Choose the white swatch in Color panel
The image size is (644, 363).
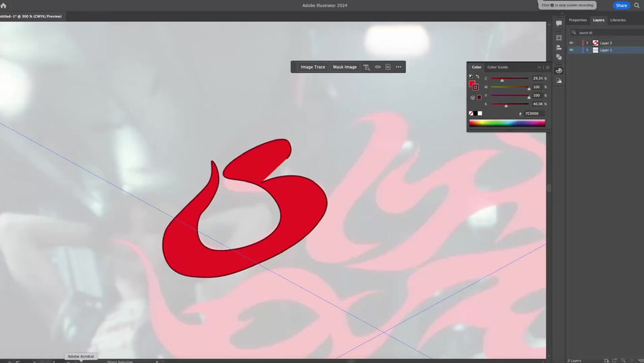pos(480,113)
